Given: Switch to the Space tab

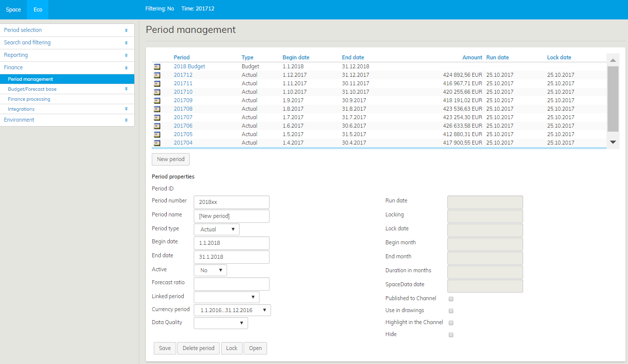Looking at the screenshot, I should coord(13,9).
